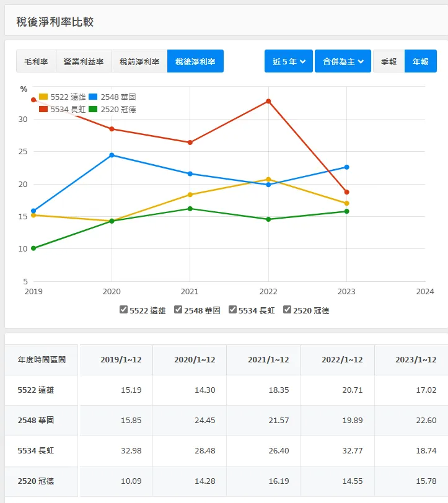This screenshot has width=448, height=503.
Task: Click the yellow 5522 遠雄 legend swatch
Action: coord(43,97)
